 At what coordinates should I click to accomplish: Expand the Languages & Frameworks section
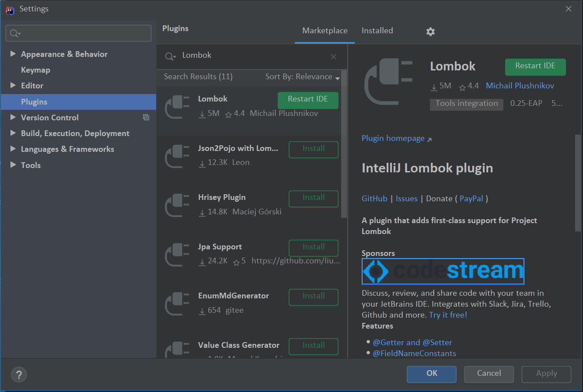point(13,149)
